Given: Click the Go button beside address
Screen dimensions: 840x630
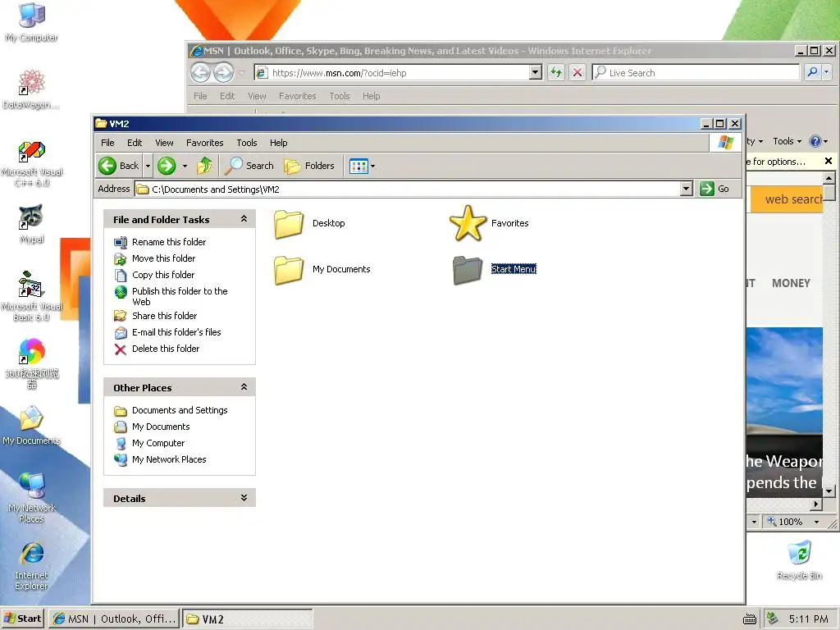Looking at the screenshot, I should [x=714, y=189].
